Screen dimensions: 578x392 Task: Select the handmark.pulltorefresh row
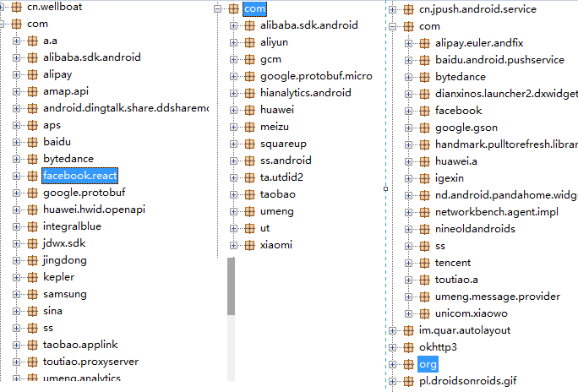click(x=506, y=144)
